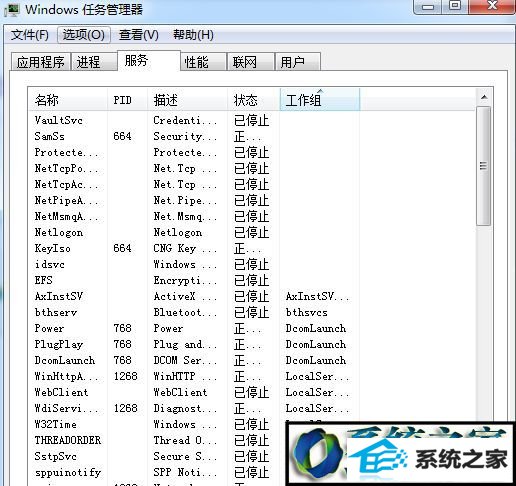Select the EFS service row
Viewport: 516px width, 486px height.
tap(252, 280)
